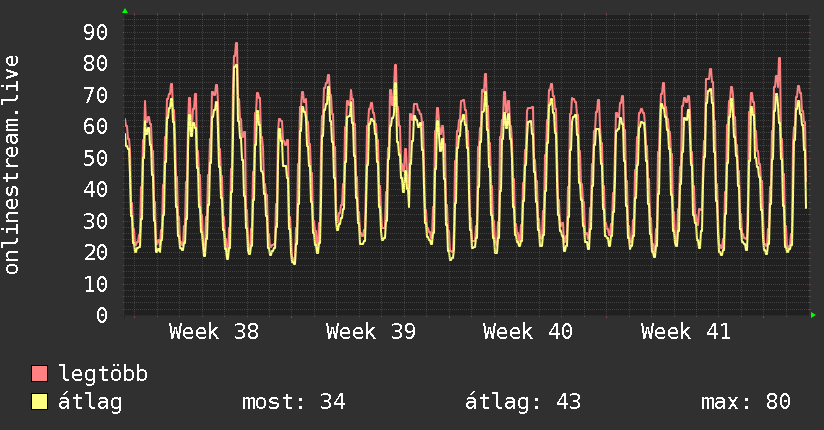The width and height of the screenshot is (824, 430).
Task: Click the pink legtöbb legend color swatch
Action: (39, 373)
